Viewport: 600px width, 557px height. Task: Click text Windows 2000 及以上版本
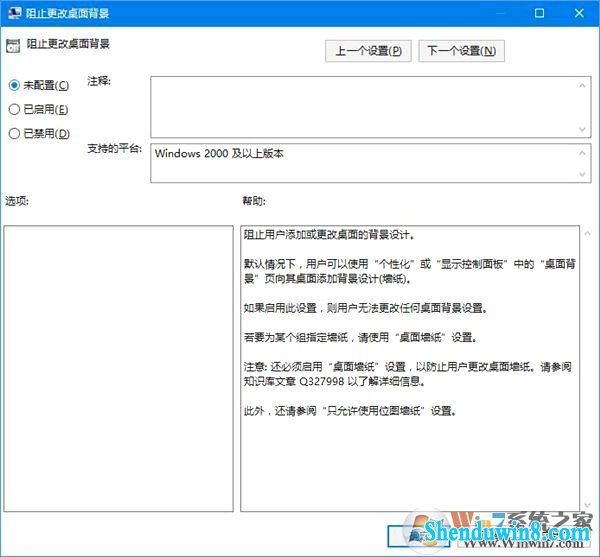[219, 154]
